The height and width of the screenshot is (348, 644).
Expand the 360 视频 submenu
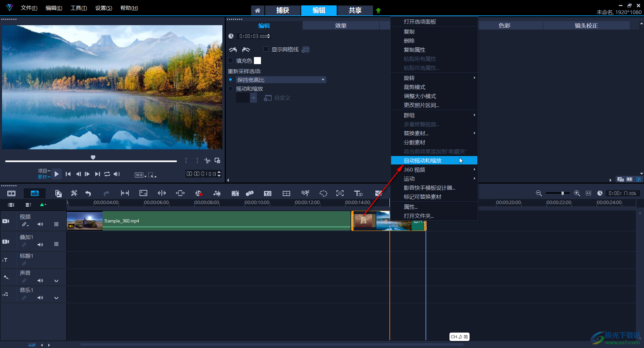pos(434,169)
